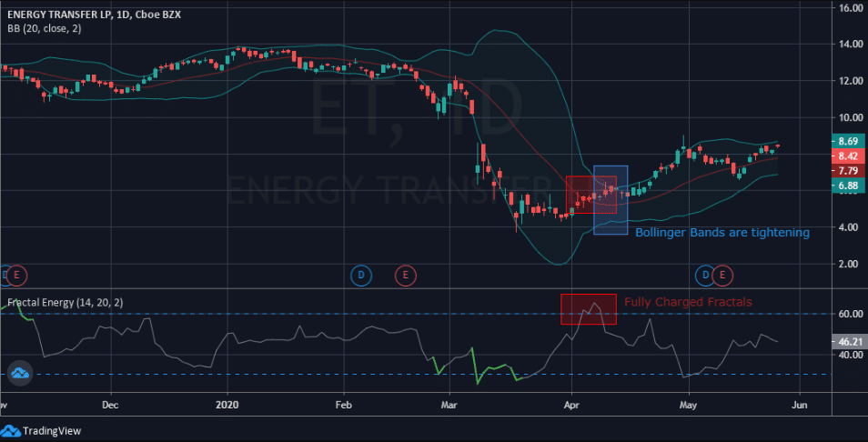Click the 14.00 price scale label
The height and width of the screenshot is (442, 868).
point(851,45)
